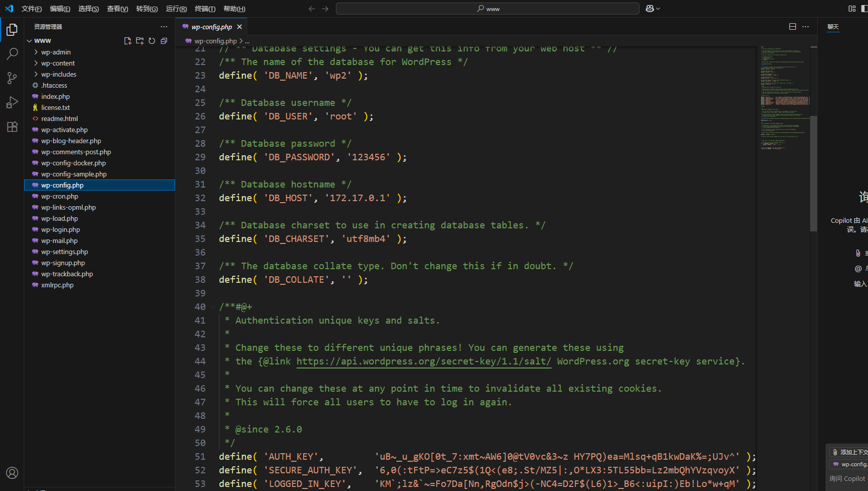Open the Copilot icon in title bar
The height and width of the screenshot is (491, 868).
pos(650,9)
